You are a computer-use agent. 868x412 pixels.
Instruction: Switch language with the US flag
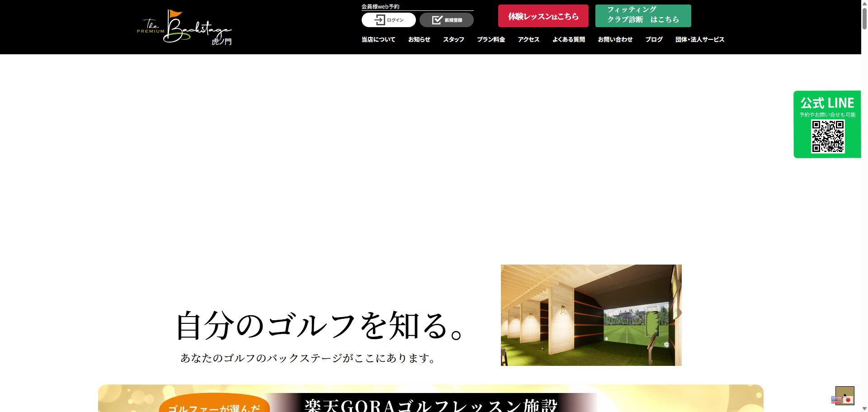point(836,400)
